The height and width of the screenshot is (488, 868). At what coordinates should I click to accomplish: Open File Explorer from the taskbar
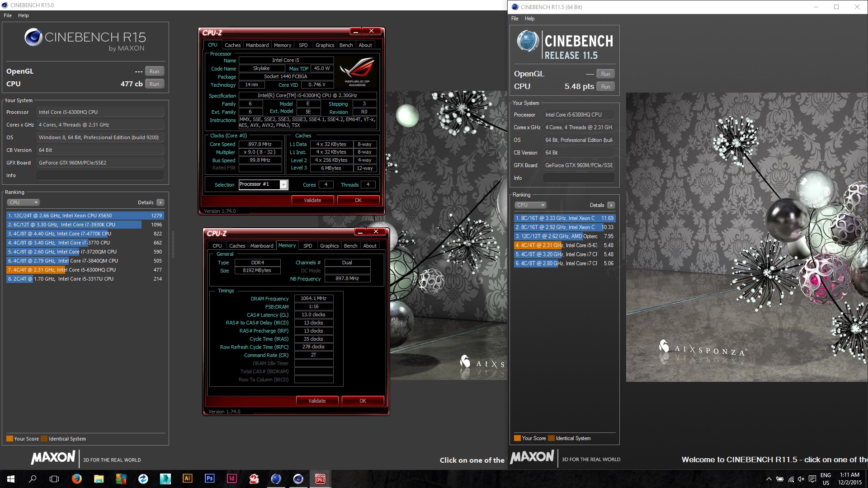[x=99, y=479]
